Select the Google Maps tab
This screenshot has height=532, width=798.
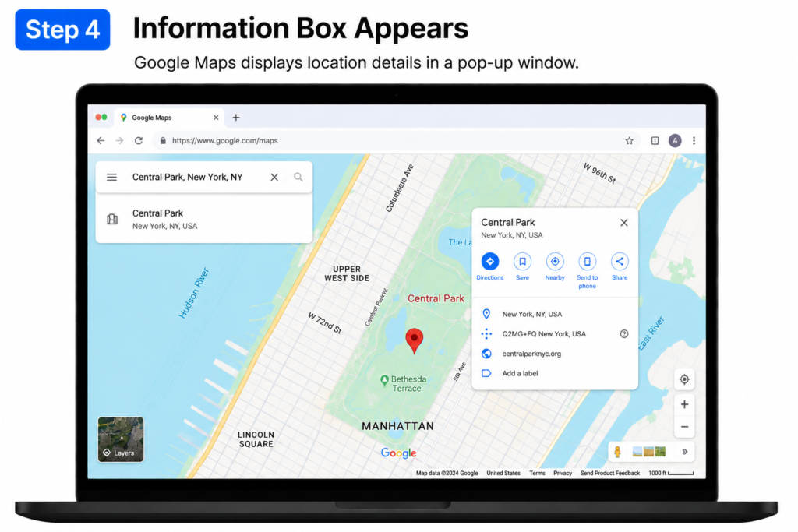point(168,118)
